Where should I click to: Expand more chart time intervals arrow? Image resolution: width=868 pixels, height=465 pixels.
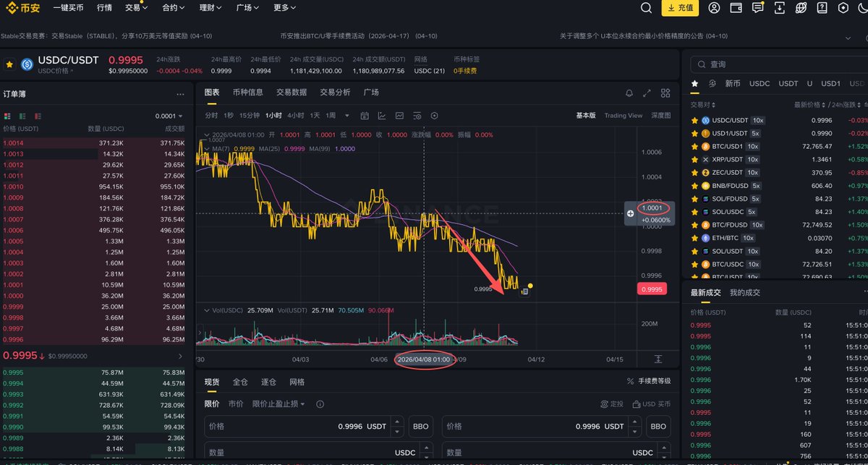[347, 116]
